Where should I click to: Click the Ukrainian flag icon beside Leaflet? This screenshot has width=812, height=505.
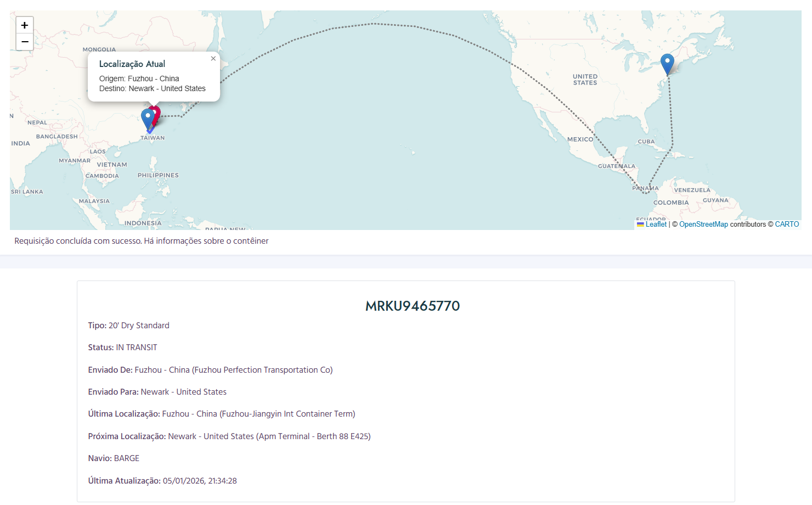(640, 225)
